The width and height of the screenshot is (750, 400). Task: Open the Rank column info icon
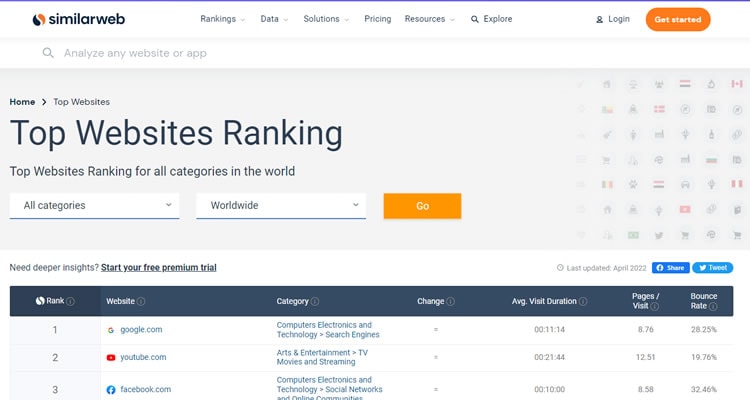pos(70,301)
